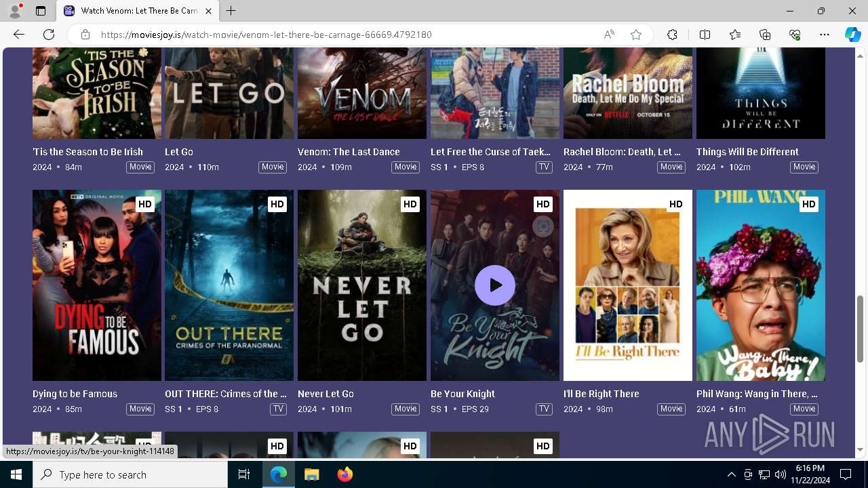Open 'Tis the Season to Be Irish title
This screenshot has height=488, width=868.
(87, 152)
